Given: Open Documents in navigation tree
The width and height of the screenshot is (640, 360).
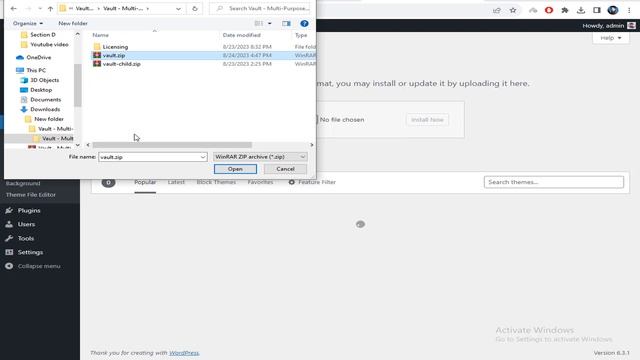Looking at the screenshot, I should coord(45,100).
